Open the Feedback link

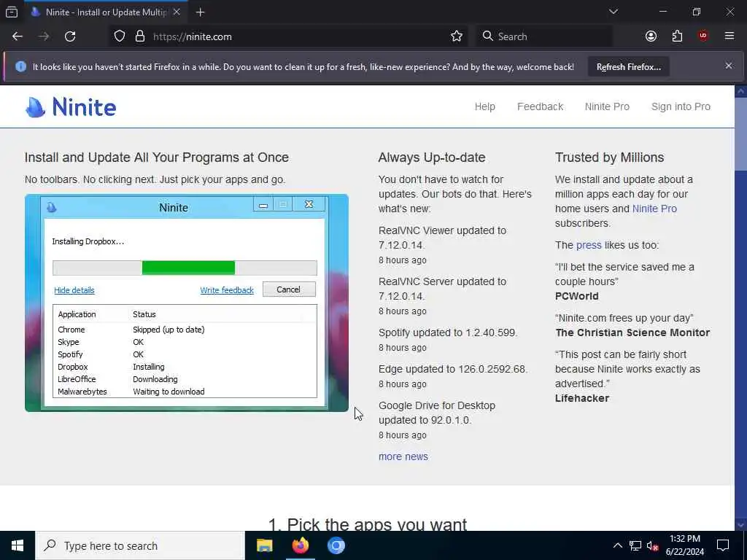coord(540,106)
